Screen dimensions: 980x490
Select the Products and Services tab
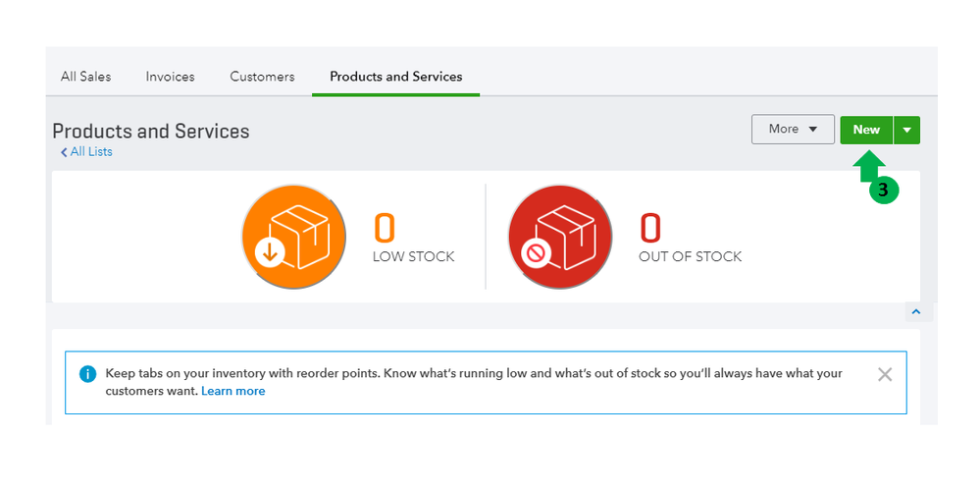tap(396, 77)
